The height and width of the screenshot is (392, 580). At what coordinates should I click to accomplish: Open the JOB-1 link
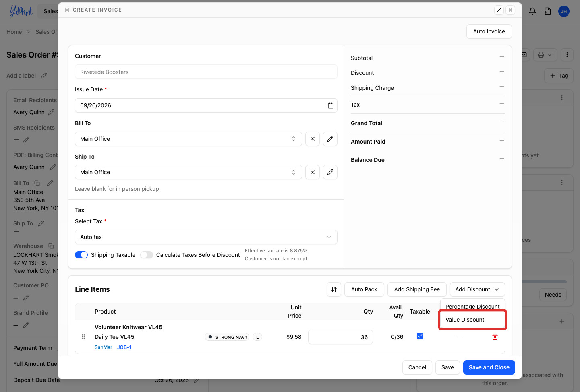(124, 347)
